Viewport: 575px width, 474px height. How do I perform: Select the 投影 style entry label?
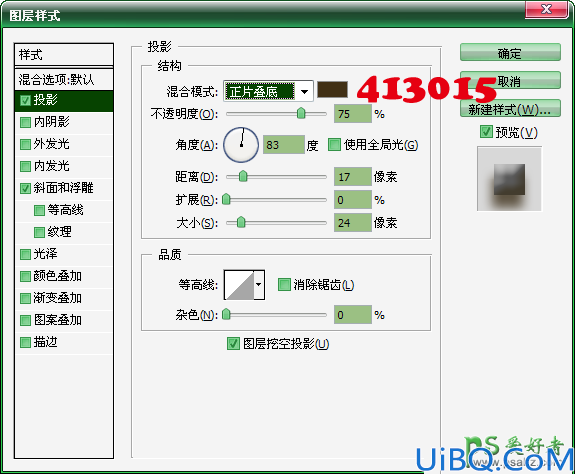(45, 100)
